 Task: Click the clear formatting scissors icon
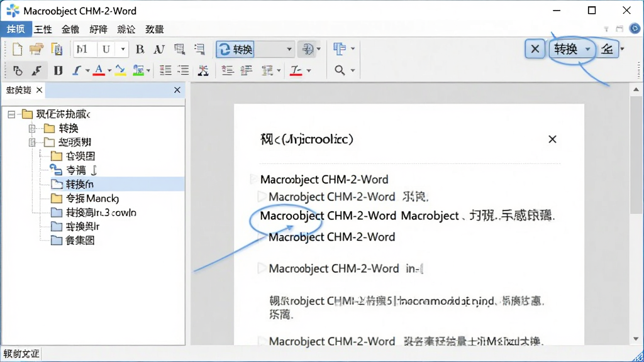[203, 70]
